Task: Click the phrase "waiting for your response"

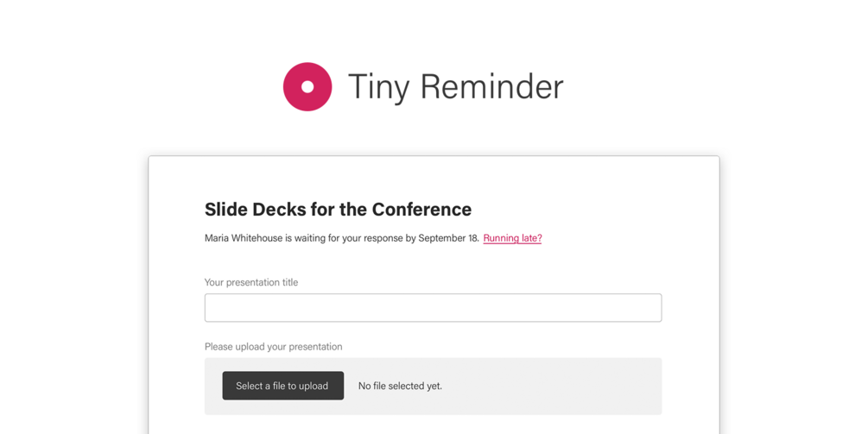Action: point(349,238)
